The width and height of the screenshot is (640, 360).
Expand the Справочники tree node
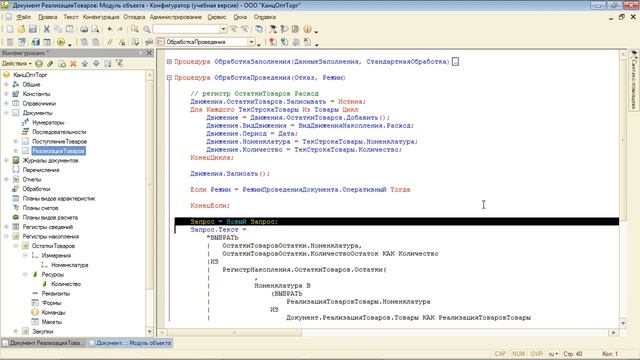click(x=6, y=103)
